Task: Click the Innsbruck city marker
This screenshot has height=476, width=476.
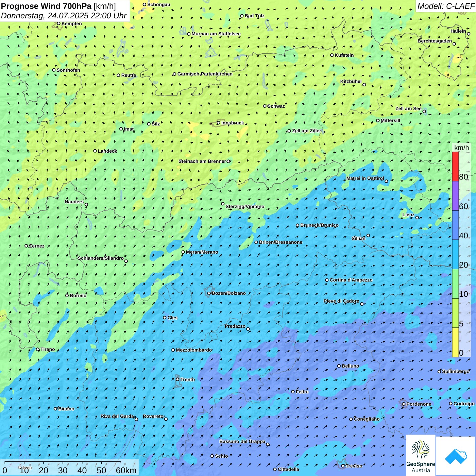Action: pyautogui.click(x=219, y=123)
